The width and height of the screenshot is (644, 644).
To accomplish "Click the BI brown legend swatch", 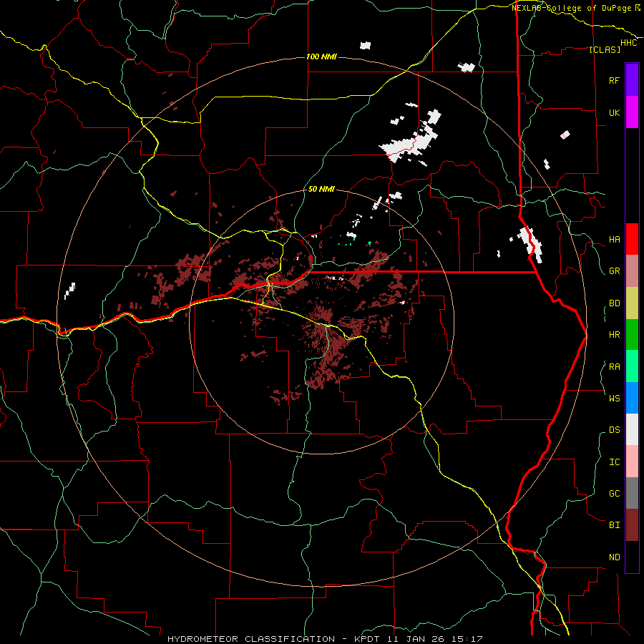I will click(632, 525).
